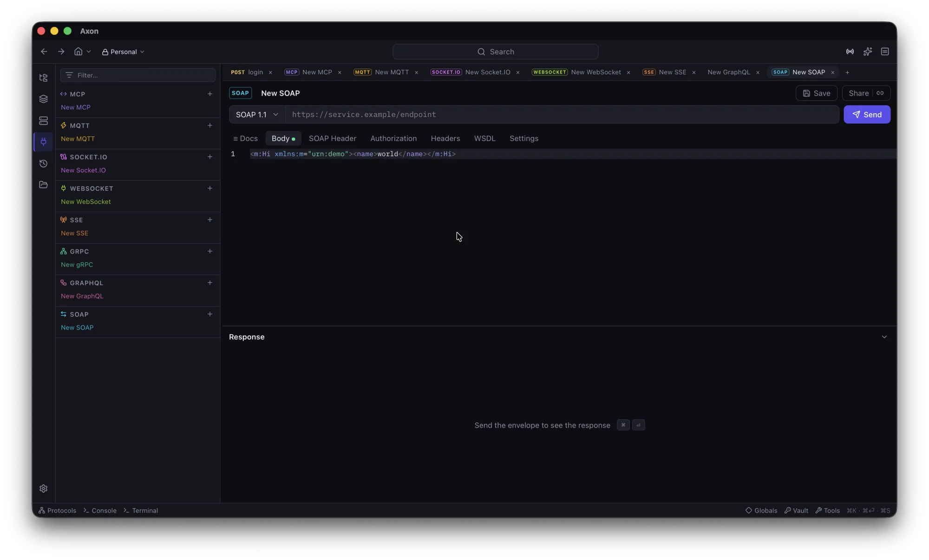This screenshot has height=560, width=929.
Task: Add a new GraphQL request
Action: tap(210, 283)
